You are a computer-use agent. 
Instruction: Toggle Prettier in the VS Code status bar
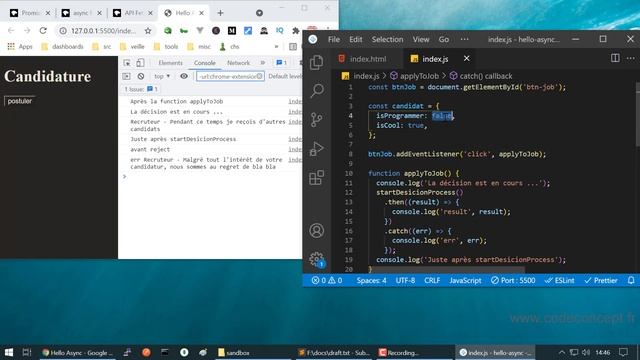pyautogui.click(x=601, y=280)
